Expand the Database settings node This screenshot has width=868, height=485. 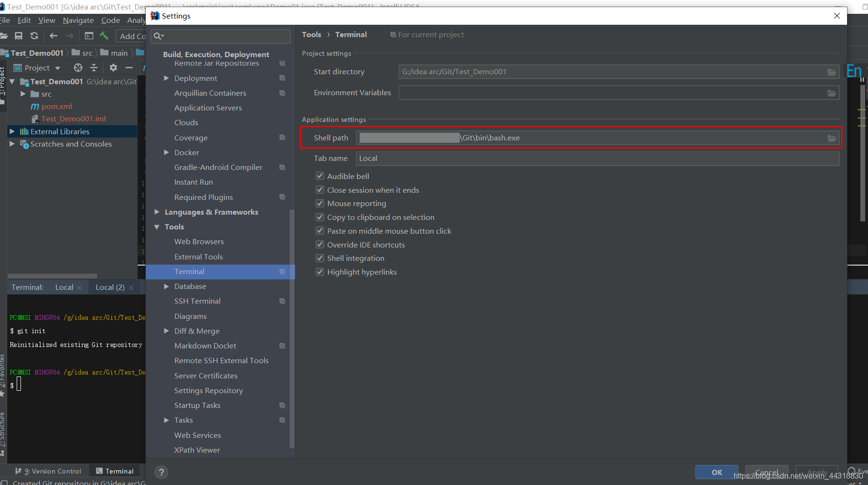[166, 286]
